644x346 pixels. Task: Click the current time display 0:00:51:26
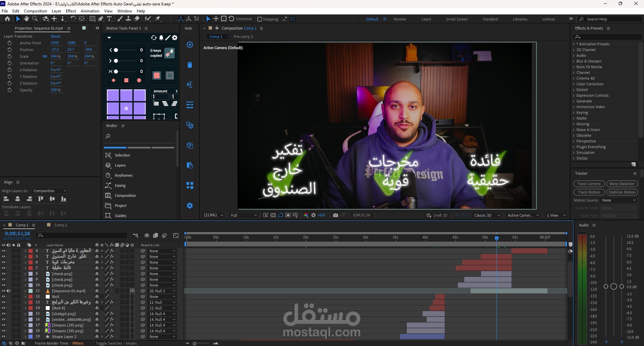tap(17, 234)
